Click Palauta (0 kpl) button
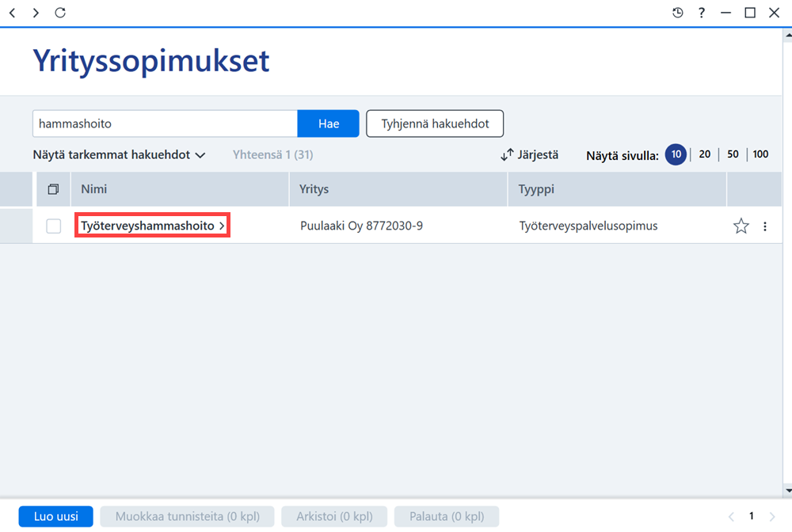This screenshot has height=532, width=792. tap(447, 516)
